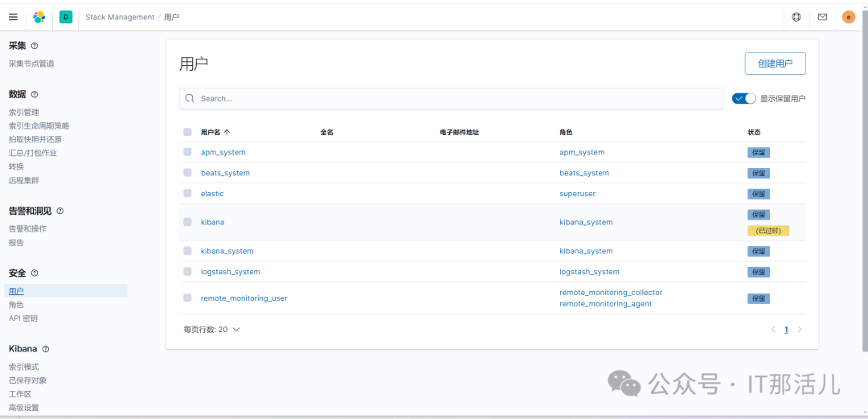This screenshot has width=868, height=419.
Task: Open the orange user avatar menu
Action: (x=849, y=17)
